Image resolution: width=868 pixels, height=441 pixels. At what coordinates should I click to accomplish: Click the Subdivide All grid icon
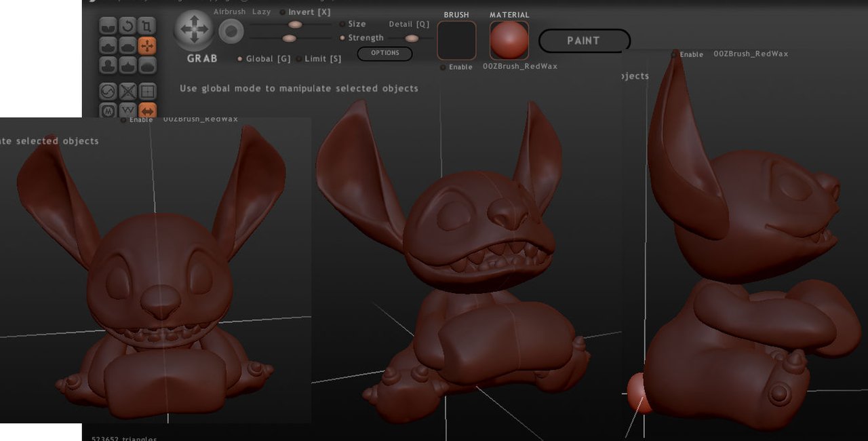(147, 91)
